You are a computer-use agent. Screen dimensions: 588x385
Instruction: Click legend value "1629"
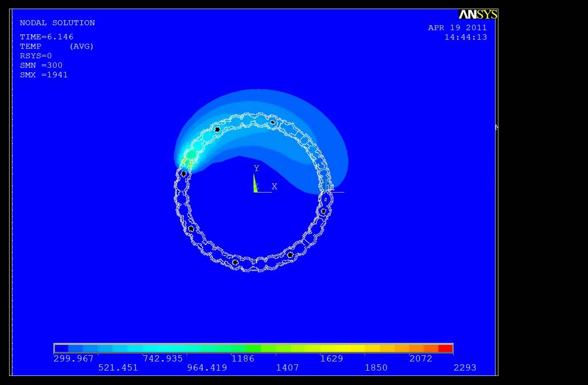(331, 358)
